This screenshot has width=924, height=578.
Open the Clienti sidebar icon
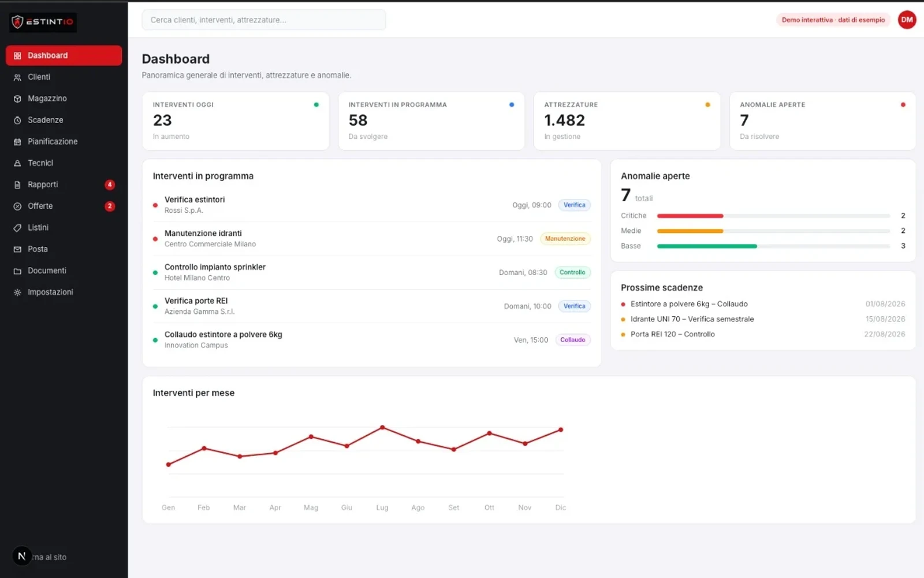click(17, 77)
